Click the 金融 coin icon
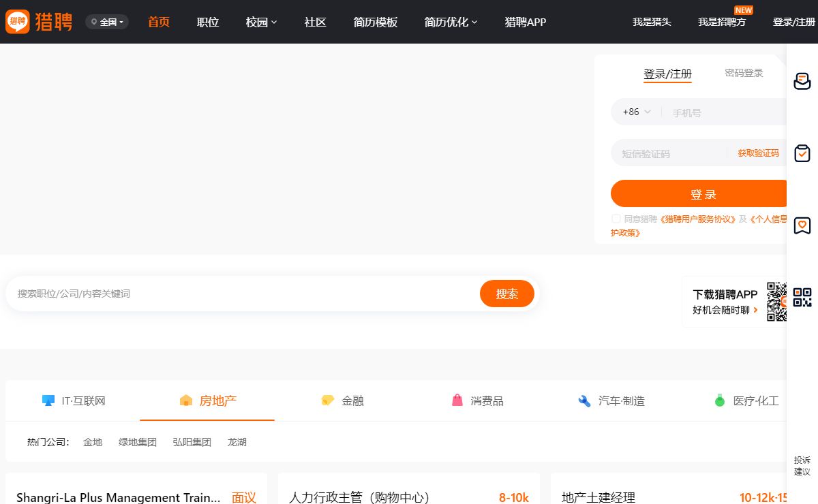This screenshot has height=504, width=818. tap(328, 400)
